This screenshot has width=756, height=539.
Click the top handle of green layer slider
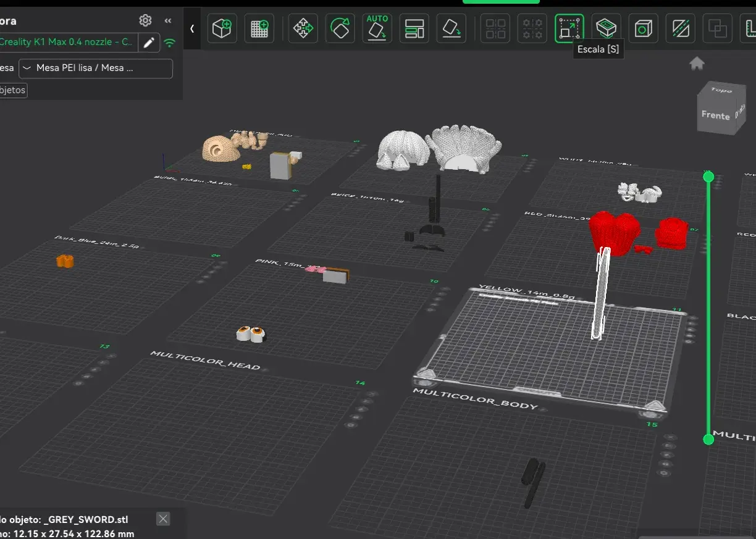tap(708, 177)
